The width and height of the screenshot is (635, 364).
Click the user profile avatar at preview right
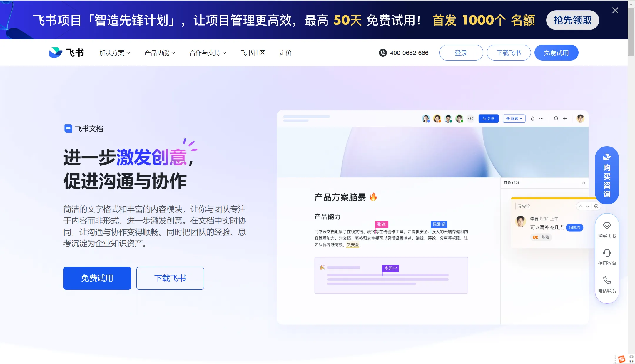coord(580,118)
